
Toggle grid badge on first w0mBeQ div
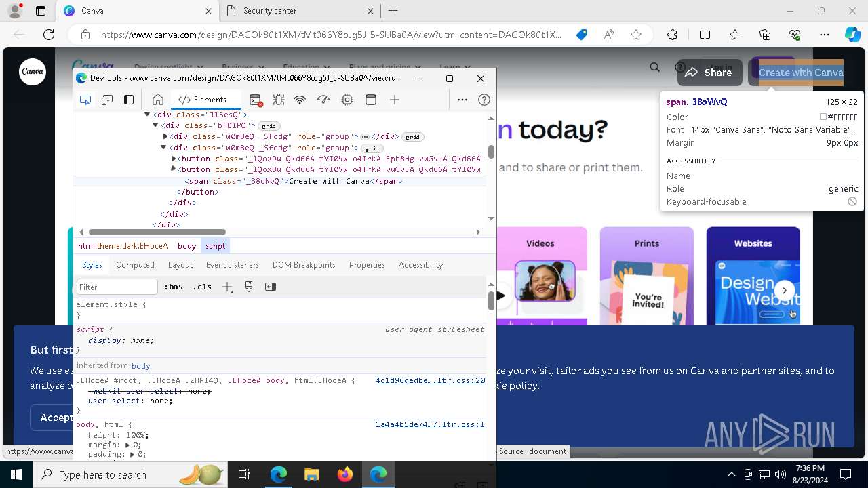[x=412, y=137]
